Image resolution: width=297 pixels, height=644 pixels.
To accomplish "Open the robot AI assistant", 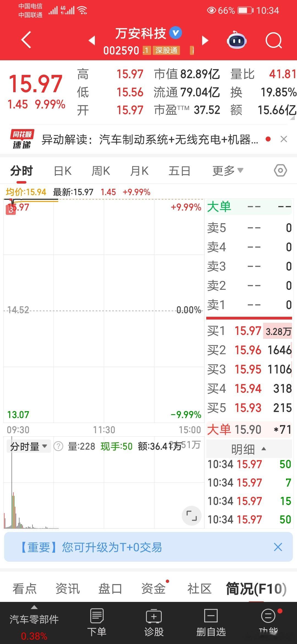I will pos(237,40).
